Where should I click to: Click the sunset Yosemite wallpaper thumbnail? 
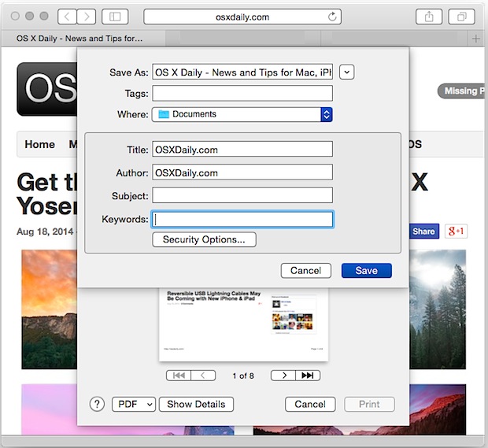49,309
